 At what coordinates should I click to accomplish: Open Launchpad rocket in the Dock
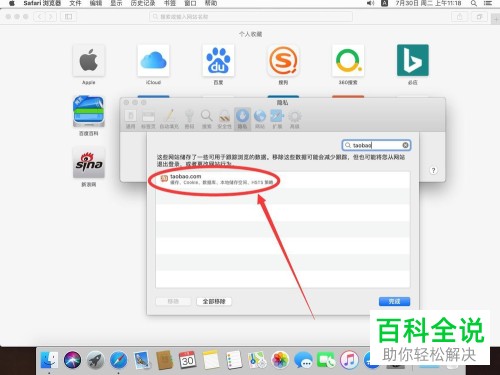click(x=95, y=360)
